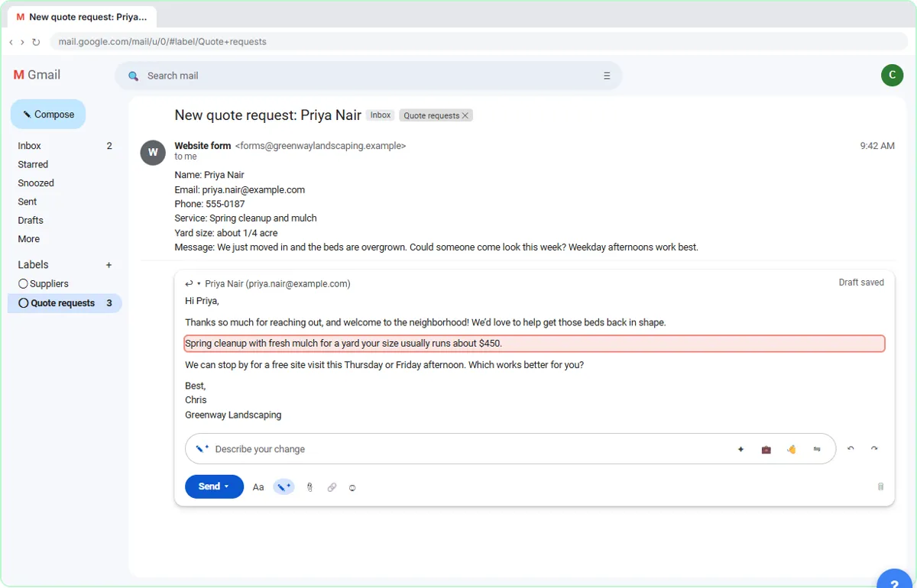The image size is (917, 588).
Task: Click the highlighted $450 pricing sentence
Action: [534, 344]
